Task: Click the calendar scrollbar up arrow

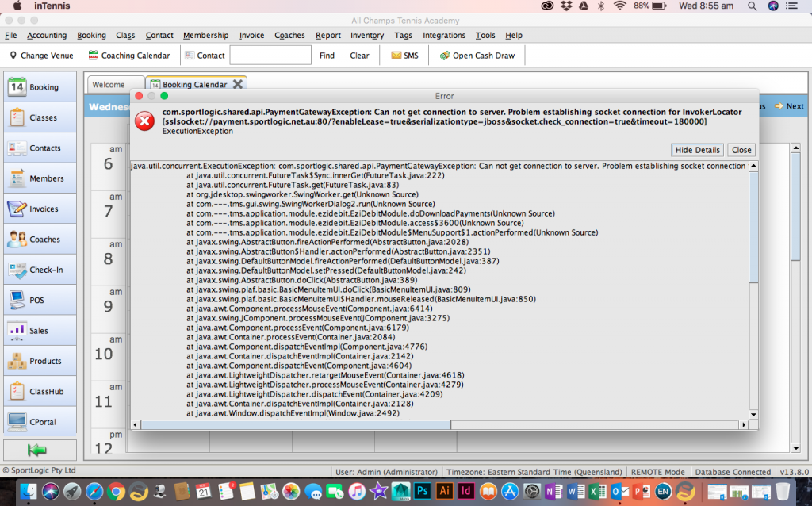Action: click(x=796, y=148)
